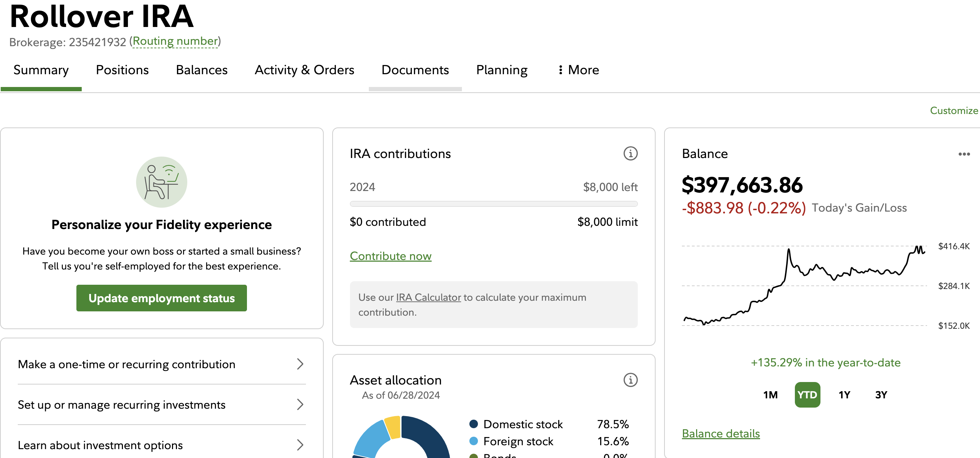Open the Documents tab
Screen dimensions: 980x458
click(415, 70)
